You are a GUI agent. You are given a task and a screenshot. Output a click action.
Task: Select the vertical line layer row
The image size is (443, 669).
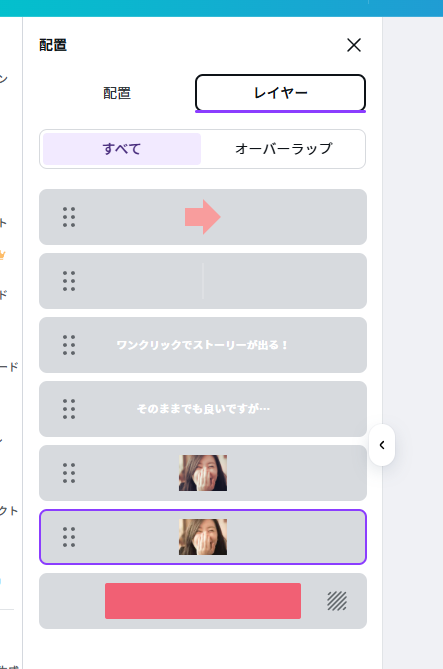[x=203, y=281]
